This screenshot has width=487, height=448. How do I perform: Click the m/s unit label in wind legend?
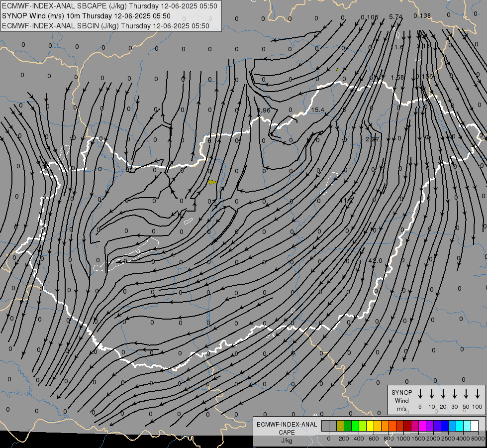coord(401,409)
